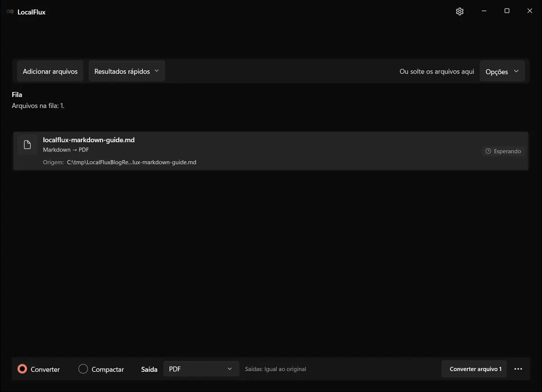542x392 pixels.
Task: Select the localflux-markdown-guide.md file name
Action: [89, 140]
